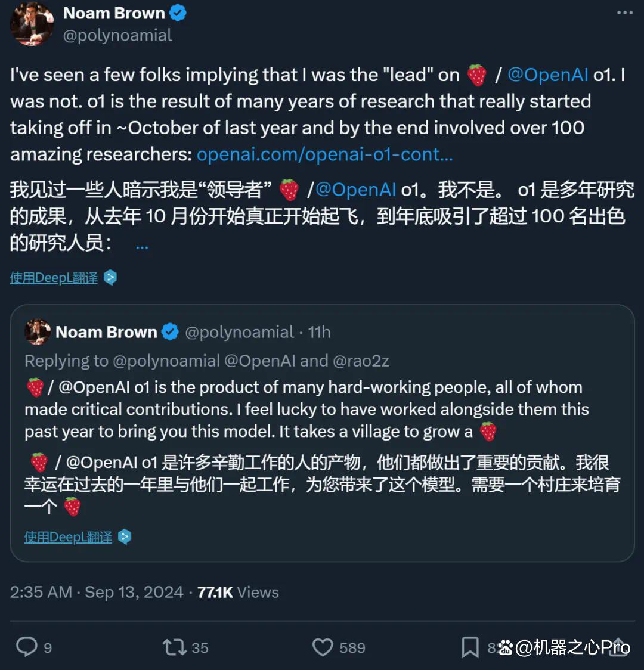
Task: Click the 使用DeepL翻译 link under main tweet
Action: coord(54,278)
